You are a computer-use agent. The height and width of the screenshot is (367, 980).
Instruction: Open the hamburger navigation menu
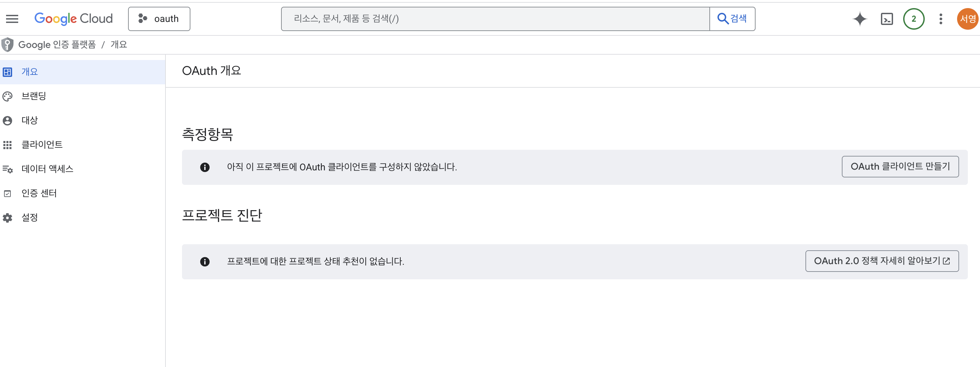pyautogui.click(x=12, y=19)
